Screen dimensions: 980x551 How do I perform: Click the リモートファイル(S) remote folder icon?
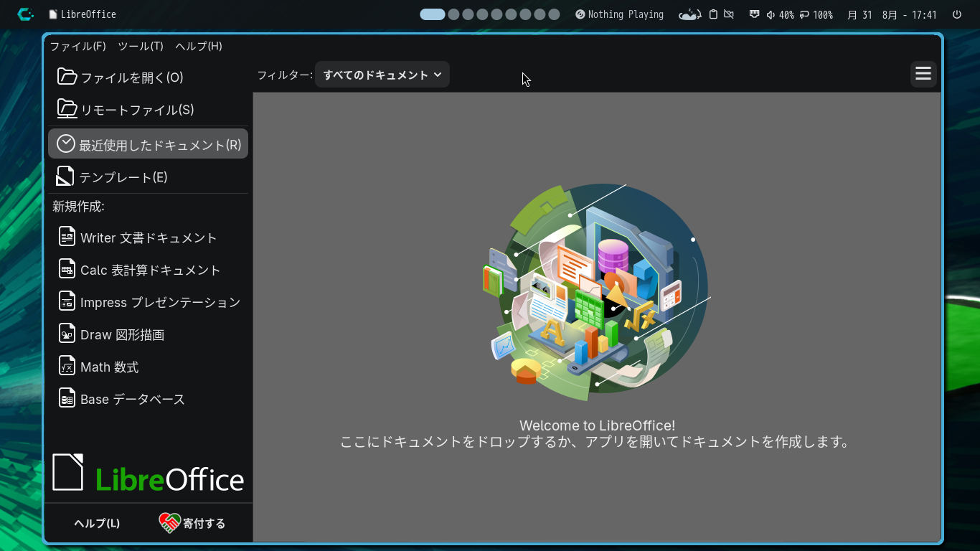click(67, 109)
